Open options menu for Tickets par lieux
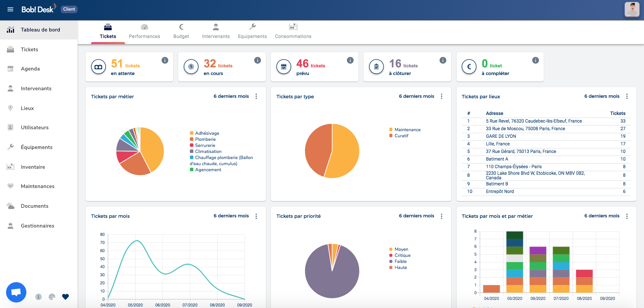Viewport: 644px width, 308px height. click(627, 96)
